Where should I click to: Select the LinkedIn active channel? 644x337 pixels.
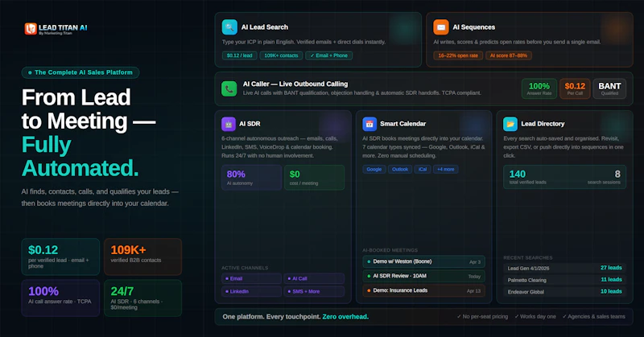pos(251,291)
